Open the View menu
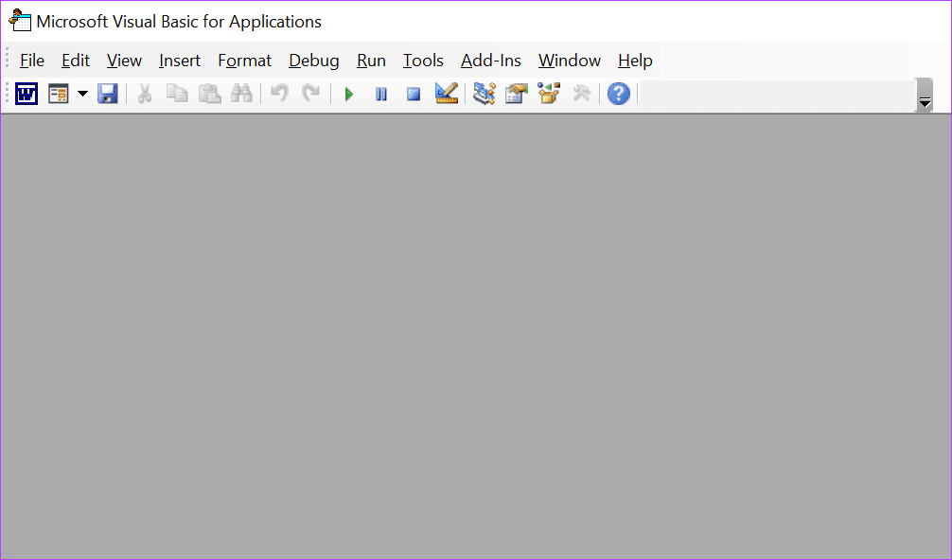 click(x=125, y=61)
